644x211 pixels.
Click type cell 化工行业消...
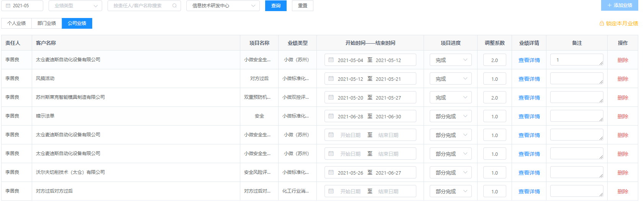click(295, 191)
